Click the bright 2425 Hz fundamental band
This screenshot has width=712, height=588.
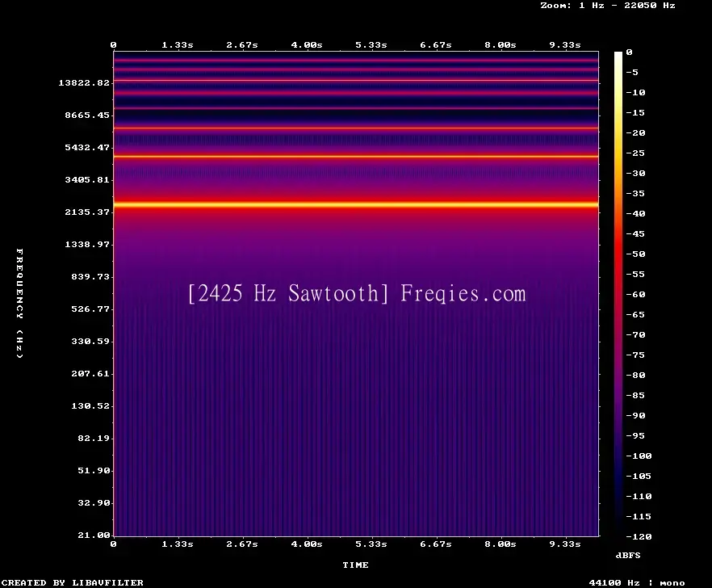pos(356,204)
